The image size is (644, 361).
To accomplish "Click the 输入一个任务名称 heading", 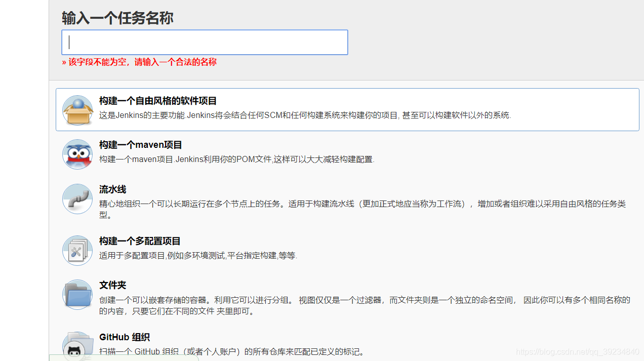I will tap(117, 18).
